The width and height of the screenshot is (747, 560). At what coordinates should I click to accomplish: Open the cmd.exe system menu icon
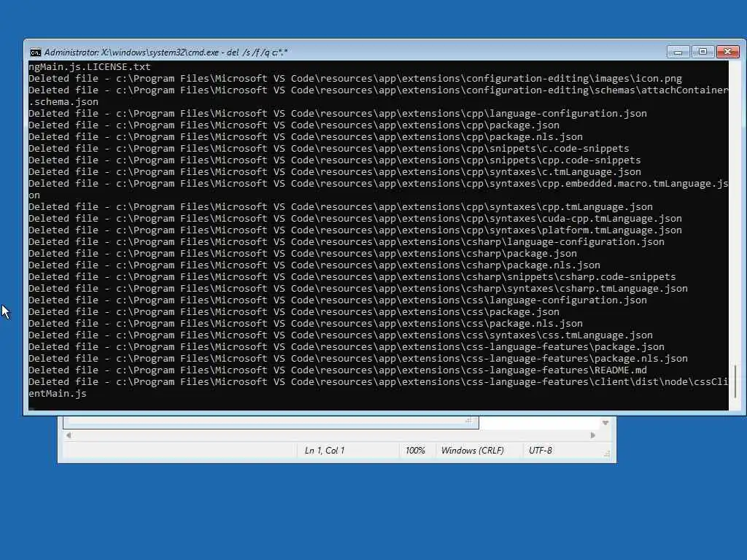[x=35, y=52]
